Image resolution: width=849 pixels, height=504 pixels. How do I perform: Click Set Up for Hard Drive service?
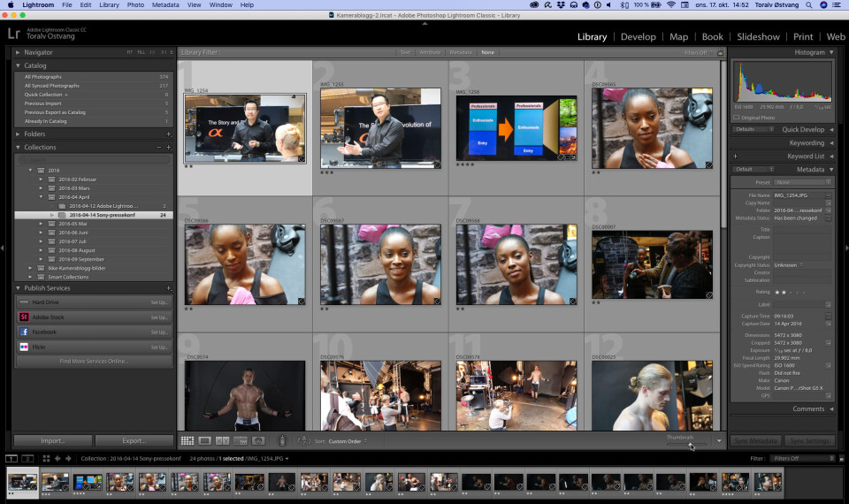coord(158,302)
